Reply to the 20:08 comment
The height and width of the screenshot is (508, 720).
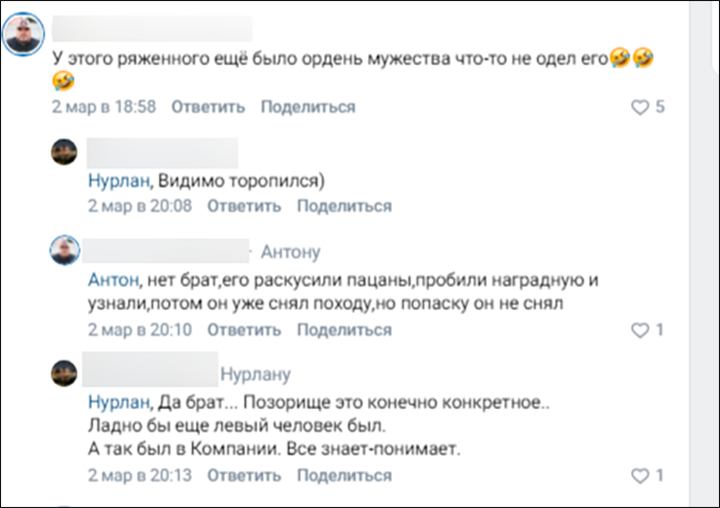coord(245,206)
